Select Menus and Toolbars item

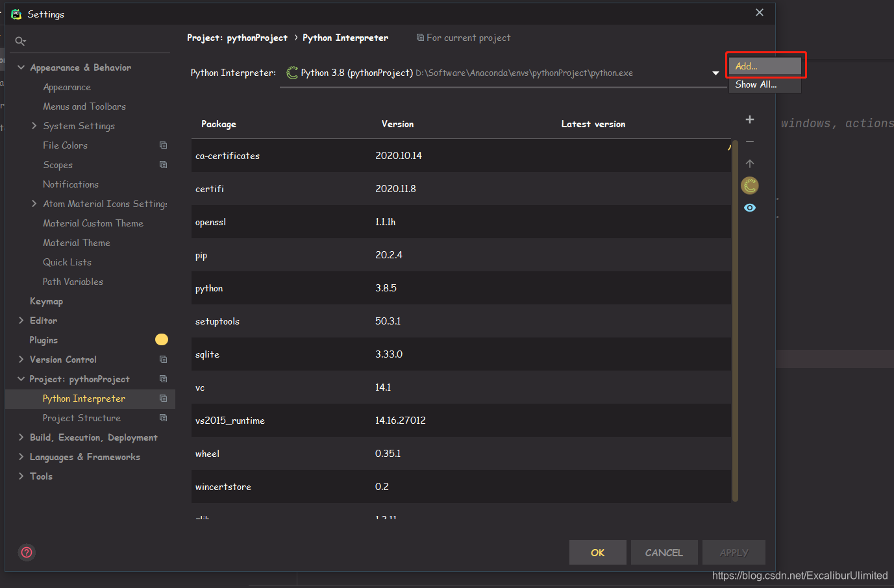(84, 106)
